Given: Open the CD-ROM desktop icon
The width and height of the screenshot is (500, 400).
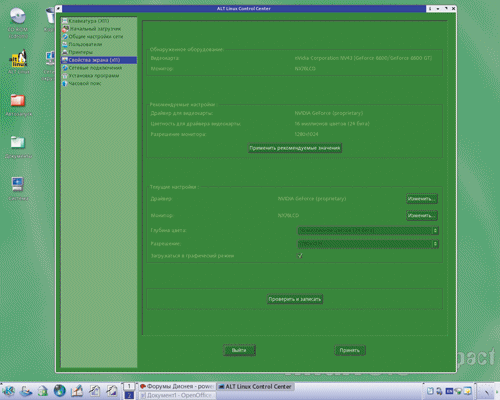Looking at the screenshot, I should coord(17,16).
